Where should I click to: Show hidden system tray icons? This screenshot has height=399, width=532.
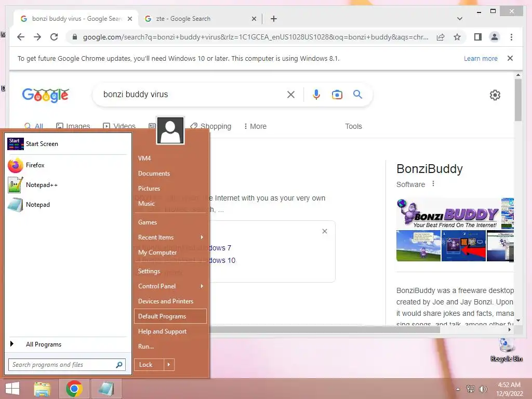pyautogui.click(x=458, y=389)
